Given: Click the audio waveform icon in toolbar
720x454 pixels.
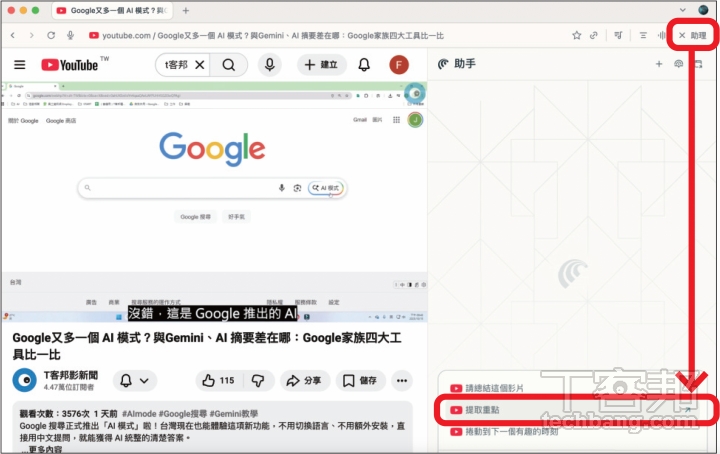Looking at the screenshot, I should [x=662, y=35].
